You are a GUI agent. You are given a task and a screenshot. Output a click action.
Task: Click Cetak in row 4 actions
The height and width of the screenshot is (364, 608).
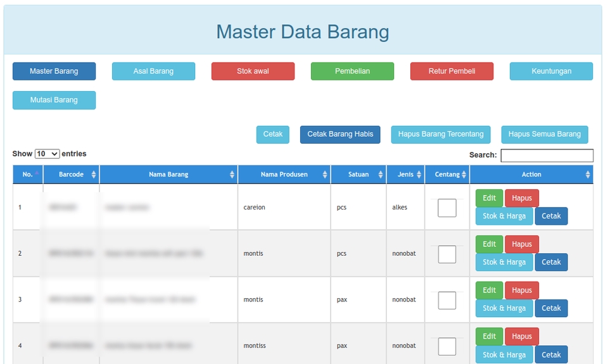click(x=551, y=355)
